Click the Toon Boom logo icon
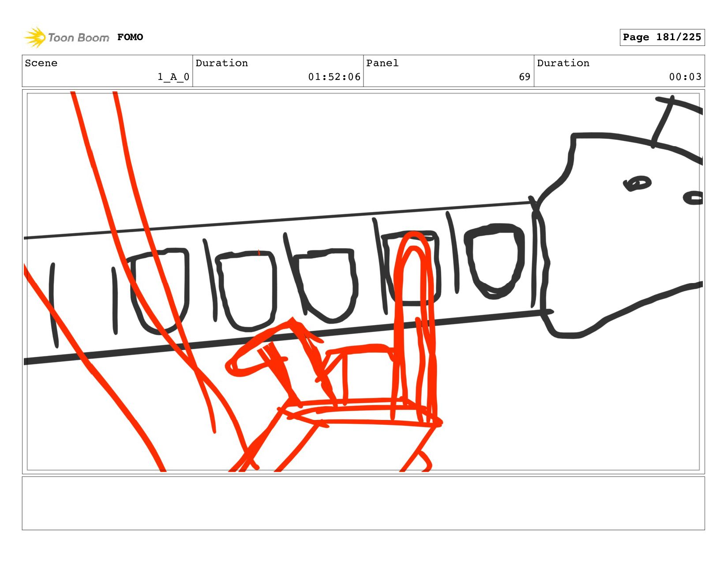Viewport: 728px width, 563px height. (x=35, y=38)
